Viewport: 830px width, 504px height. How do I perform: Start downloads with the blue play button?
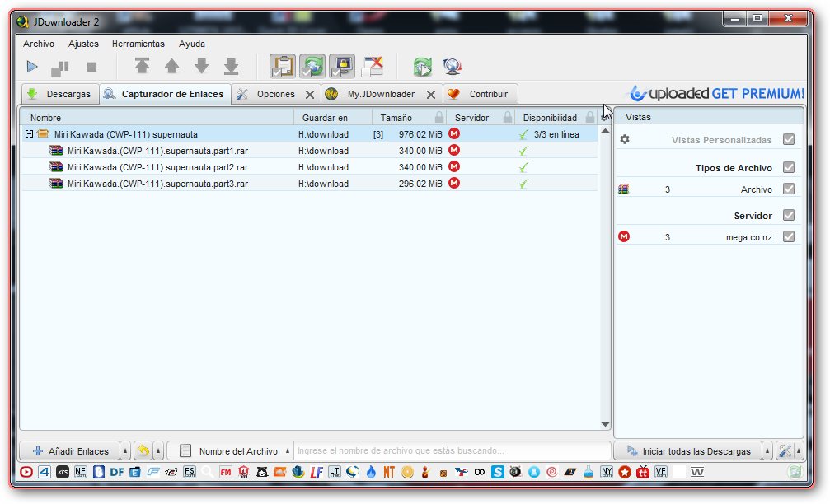point(32,67)
